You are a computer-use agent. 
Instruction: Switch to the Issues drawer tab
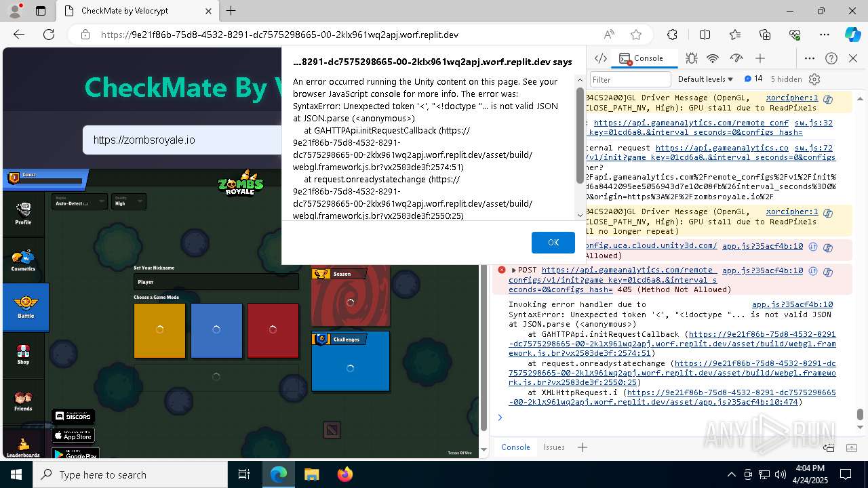554,447
